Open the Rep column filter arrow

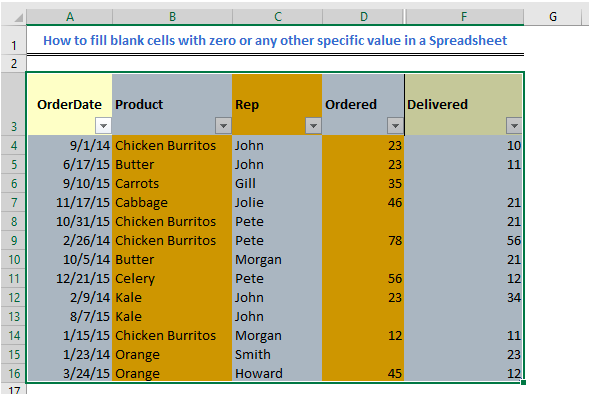coord(313,126)
